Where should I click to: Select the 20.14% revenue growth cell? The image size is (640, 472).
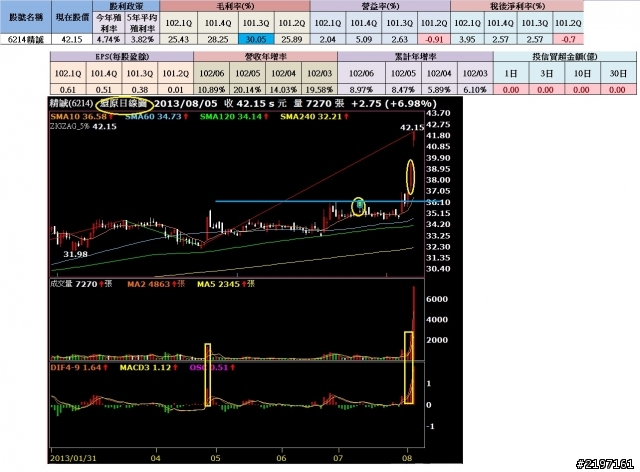coord(248,89)
